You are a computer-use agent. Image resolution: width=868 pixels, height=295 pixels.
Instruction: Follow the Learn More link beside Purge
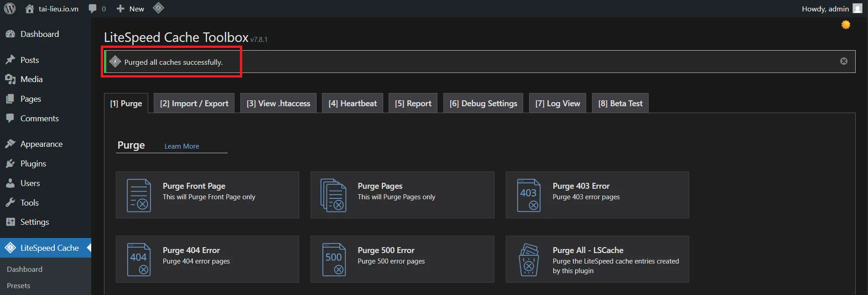pyautogui.click(x=182, y=146)
